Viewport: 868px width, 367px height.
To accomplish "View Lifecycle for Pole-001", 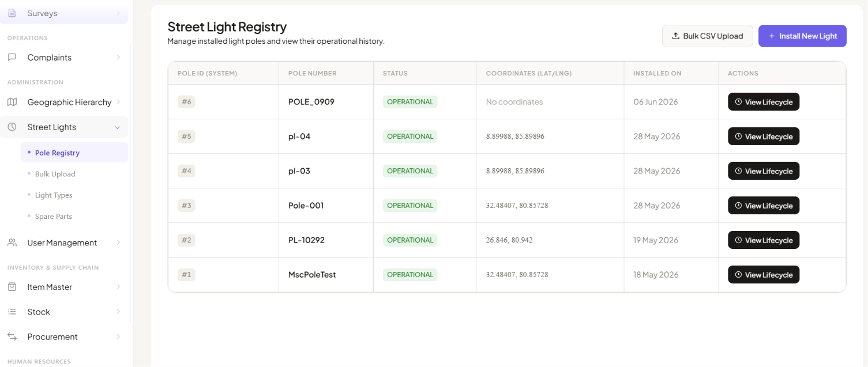I will [x=764, y=206].
